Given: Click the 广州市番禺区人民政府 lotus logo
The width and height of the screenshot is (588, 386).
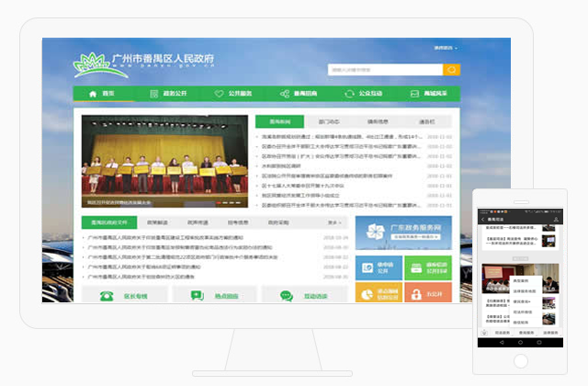Looking at the screenshot, I should [x=91, y=65].
